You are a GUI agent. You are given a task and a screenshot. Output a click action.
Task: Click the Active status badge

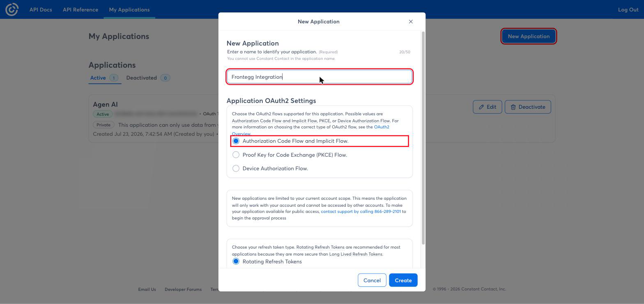[103, 114]
